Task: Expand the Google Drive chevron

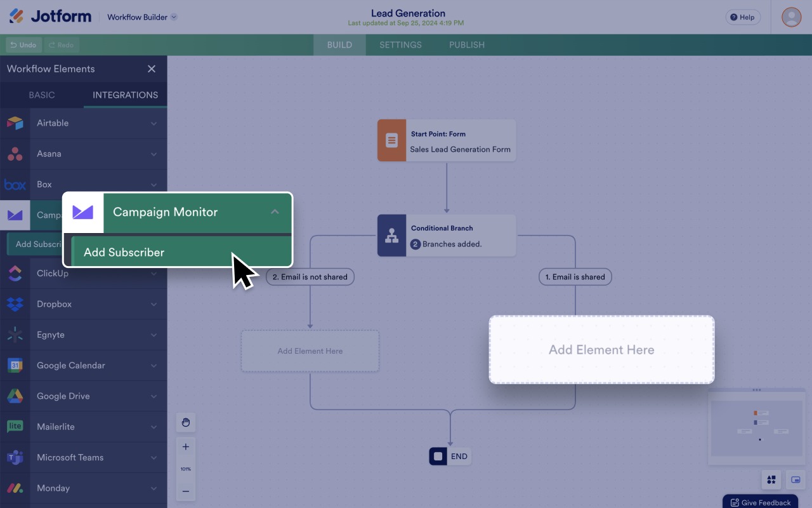Action: 154,396
